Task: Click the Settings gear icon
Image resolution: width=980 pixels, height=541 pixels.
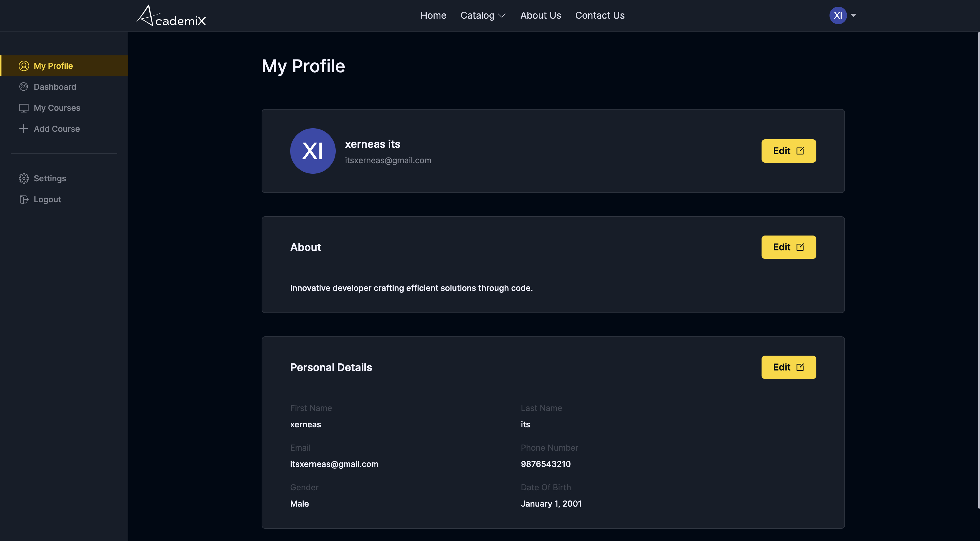Action: (24, 178)
